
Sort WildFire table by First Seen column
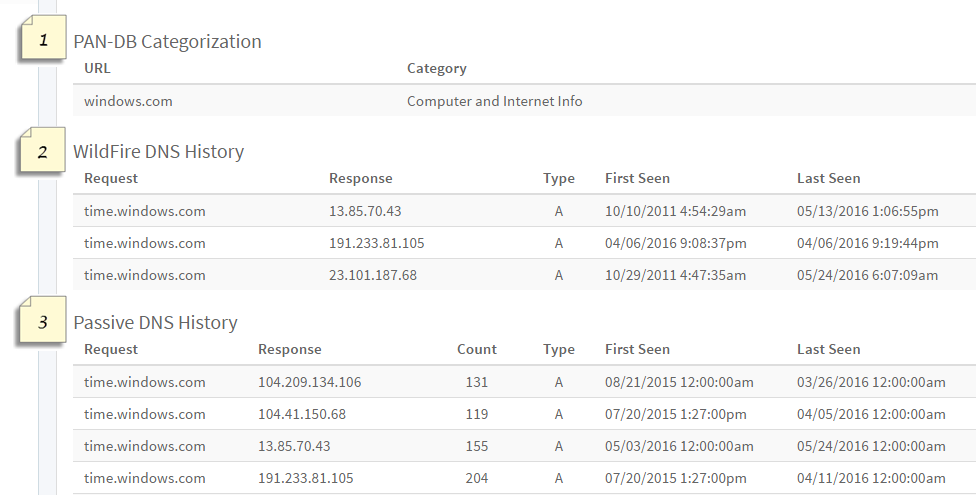click(x=637, y=179)
